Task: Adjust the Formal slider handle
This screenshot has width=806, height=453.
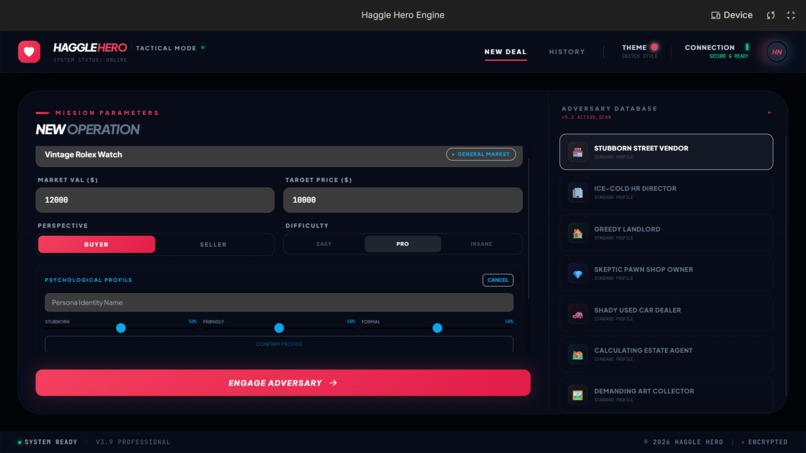Action: tap(437, 328)
